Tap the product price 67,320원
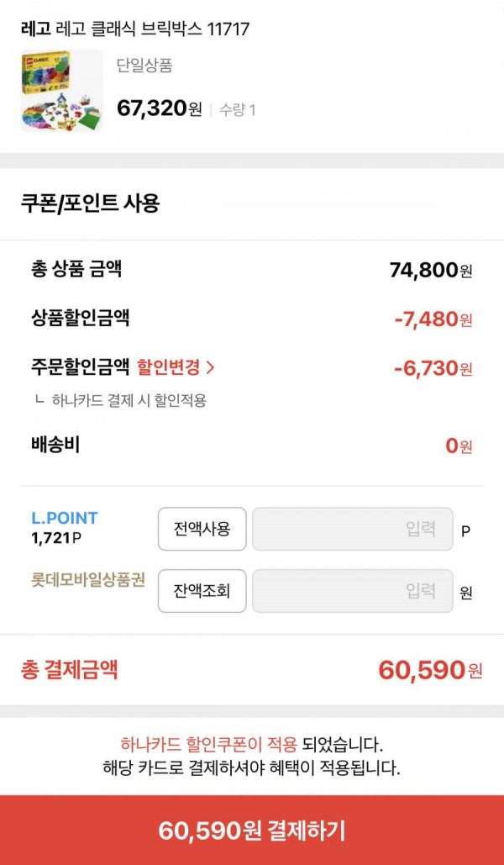The image size is (504, 865). tap(160, 108)
